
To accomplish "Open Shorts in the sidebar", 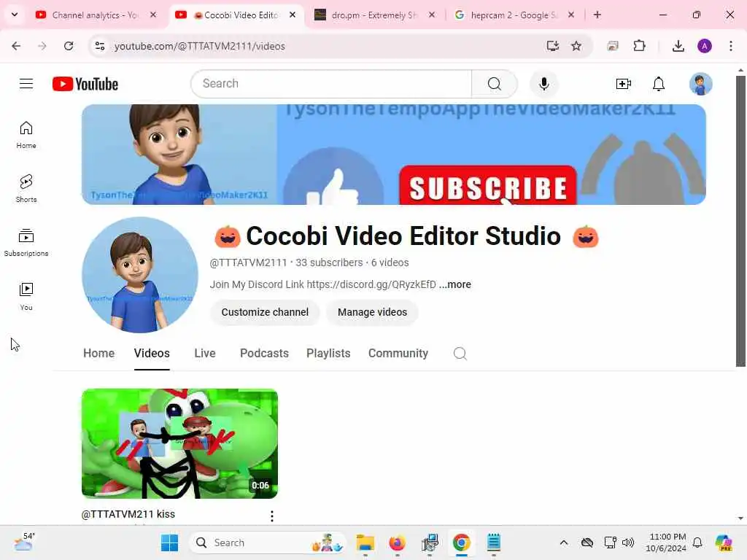I will point(26,189).
